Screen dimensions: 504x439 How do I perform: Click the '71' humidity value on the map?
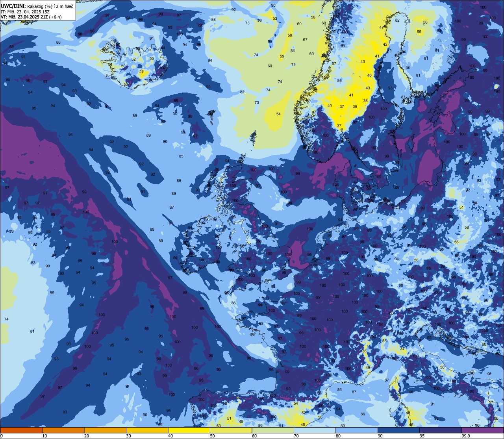click(293, 65)
